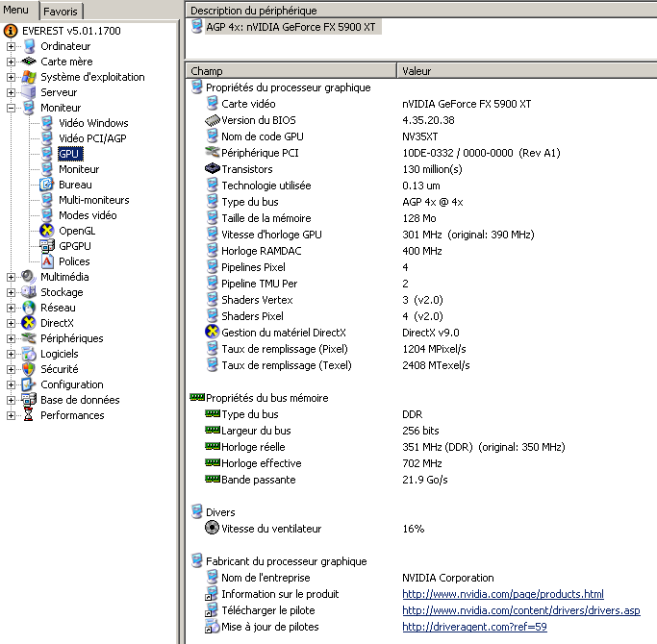Click the Transistors chip icon
The image size is (657, 644).
click(213, 169)
